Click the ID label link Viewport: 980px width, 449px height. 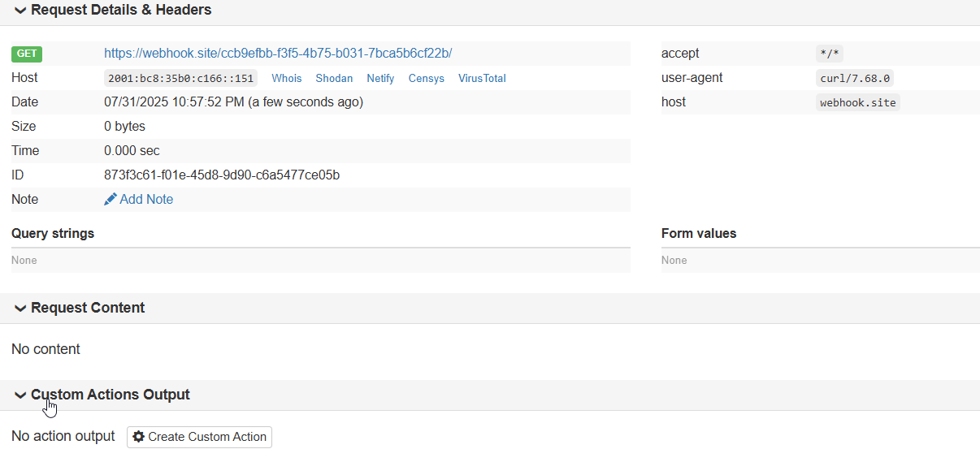18,175
